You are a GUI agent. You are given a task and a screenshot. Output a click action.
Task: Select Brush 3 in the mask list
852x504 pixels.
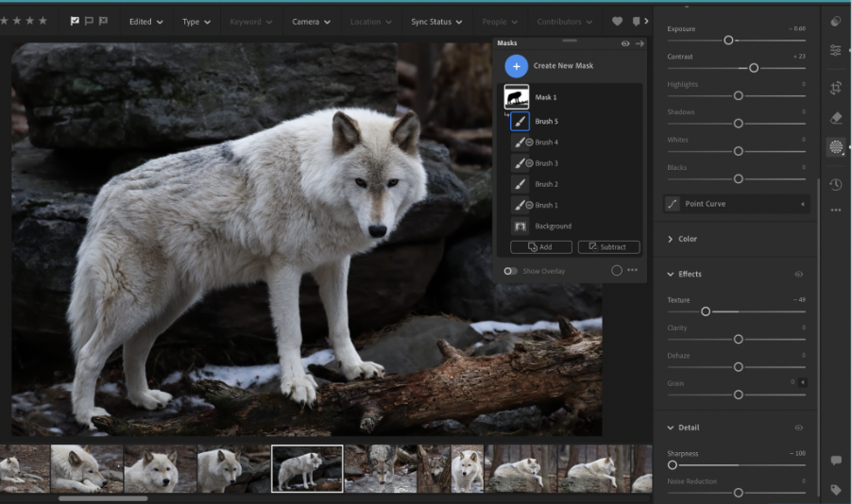546,163
